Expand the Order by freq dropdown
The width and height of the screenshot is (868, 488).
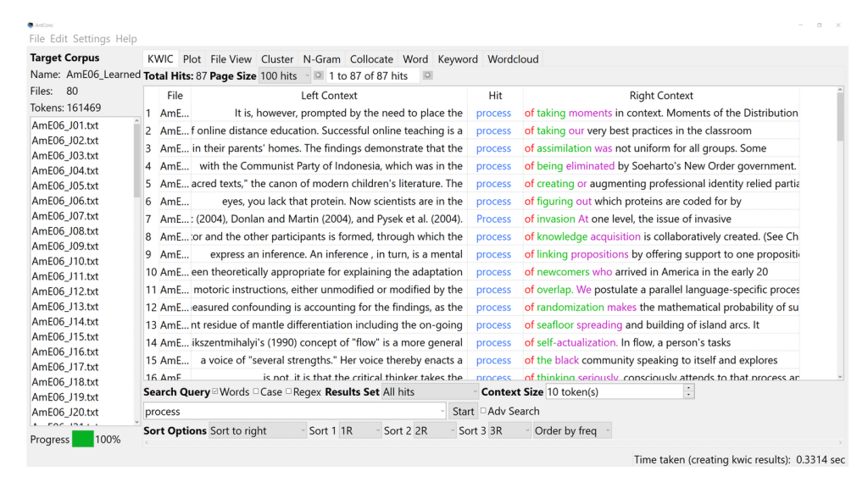click(570, 431)
